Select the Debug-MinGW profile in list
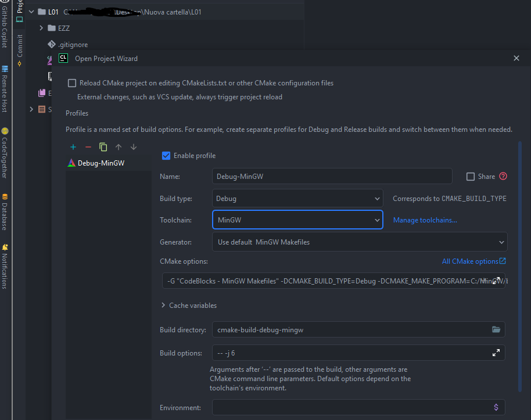 point(109,163)
